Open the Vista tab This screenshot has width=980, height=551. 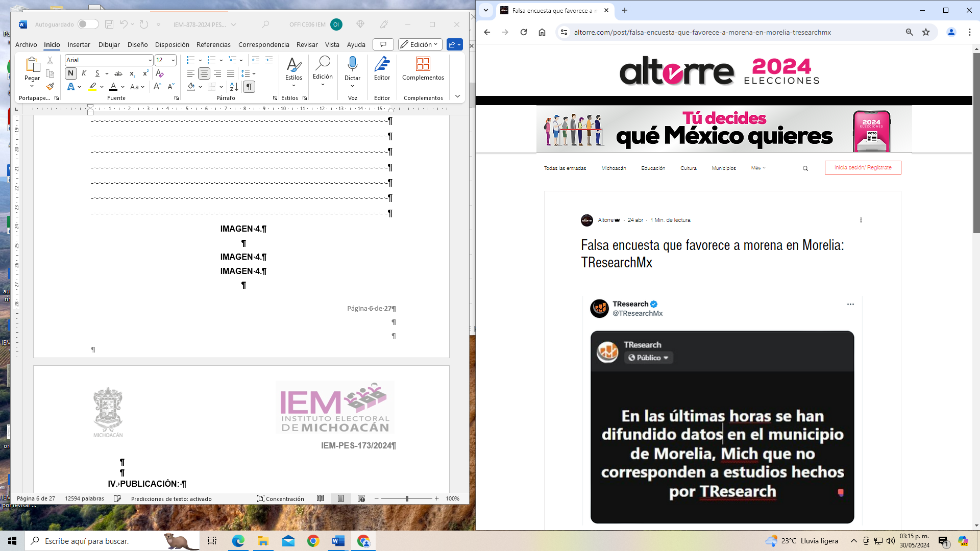[x=332, y=44]
